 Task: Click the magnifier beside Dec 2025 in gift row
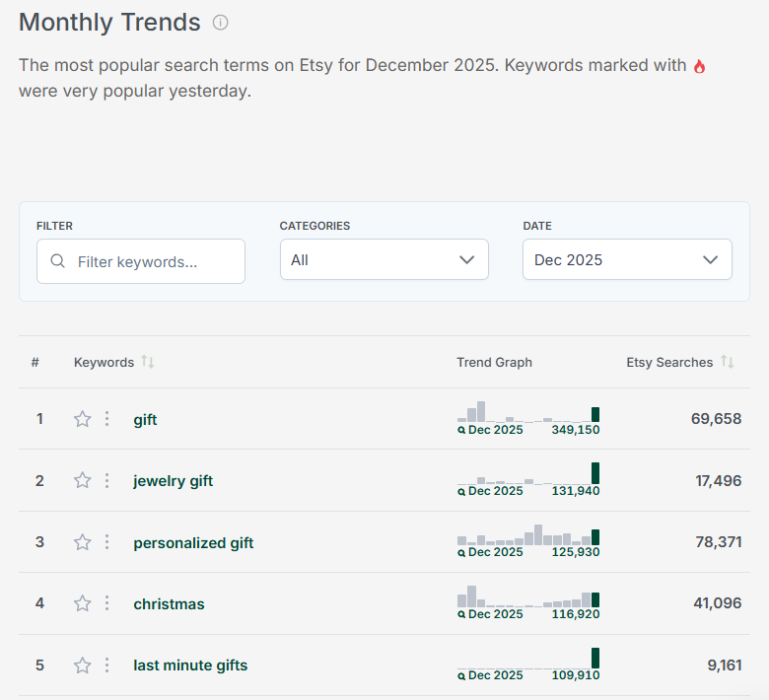point(461,430)
